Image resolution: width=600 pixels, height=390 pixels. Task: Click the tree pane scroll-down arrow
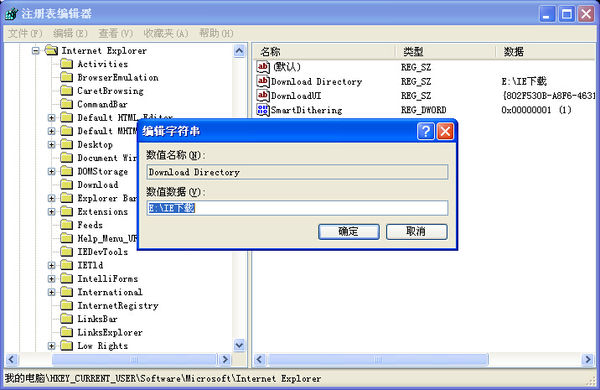pyautogui.click(x=239, y=345)
